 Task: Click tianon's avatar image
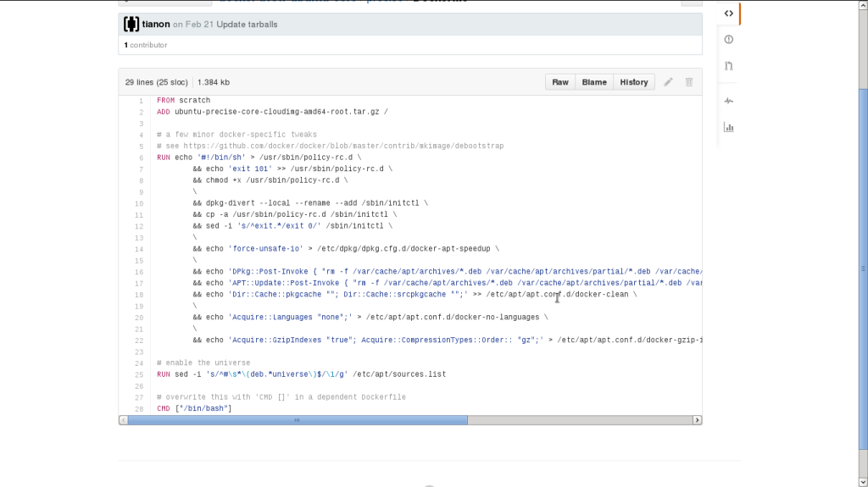[131, 25]
